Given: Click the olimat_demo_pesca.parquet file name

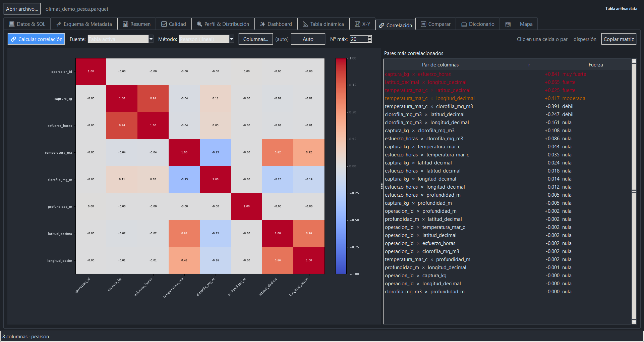Looking at the screenshot, I should [77, 9].
